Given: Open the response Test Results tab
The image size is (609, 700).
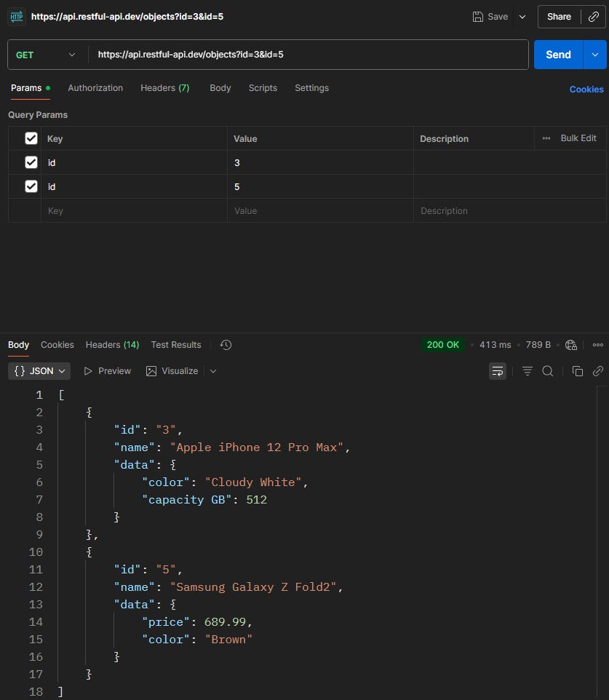Looking at the screenshot, I should [176, 345].
